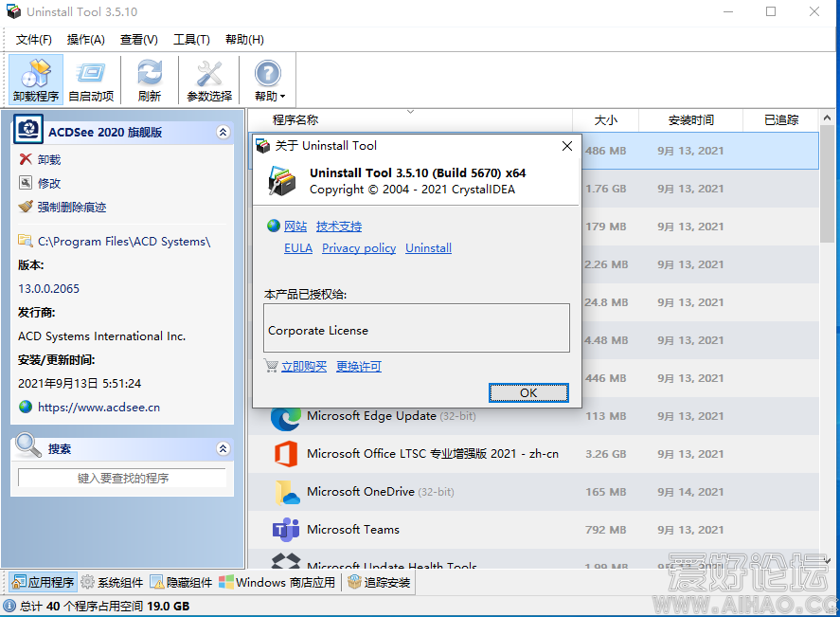Open the Privacy policy link
The height and width of the screenshot is (617, 840).
[x=359, y=248]
